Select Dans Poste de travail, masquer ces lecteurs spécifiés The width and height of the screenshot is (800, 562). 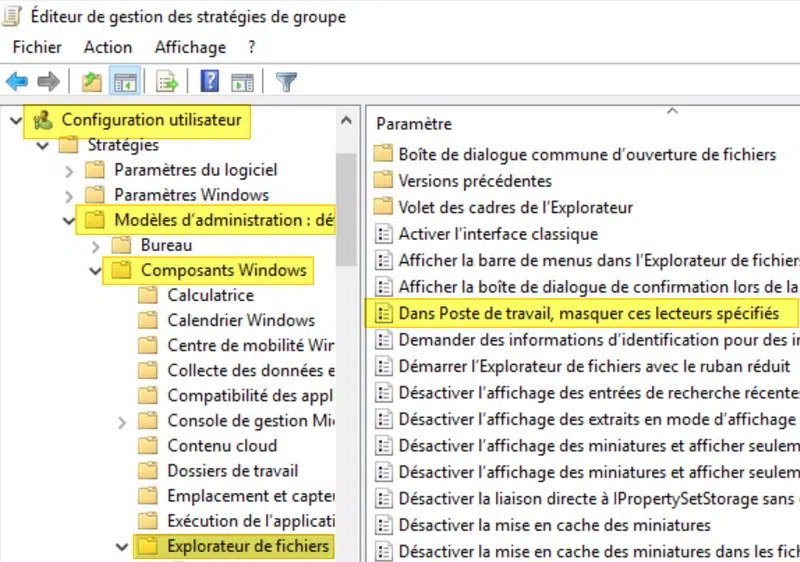click(589, 313)
